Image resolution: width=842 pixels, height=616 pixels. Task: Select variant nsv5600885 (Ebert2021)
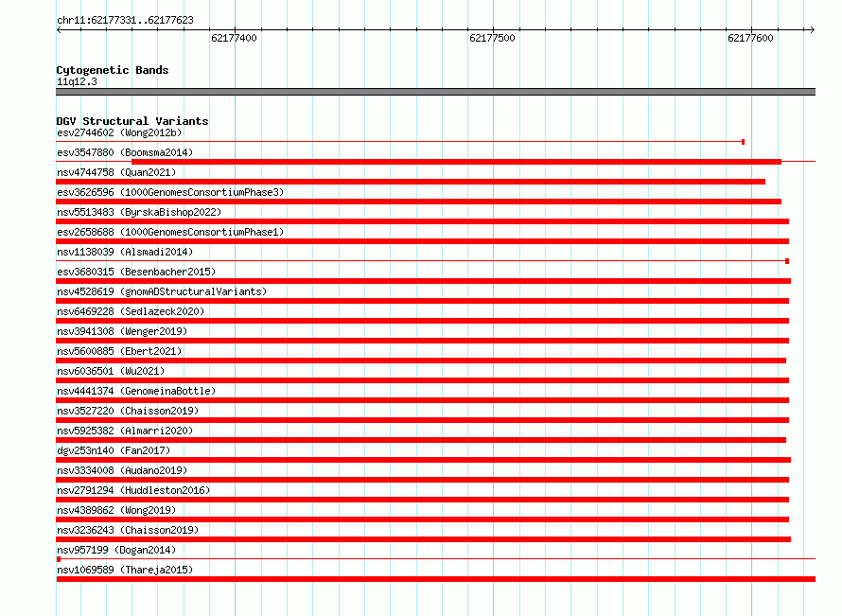click(119, 351)
